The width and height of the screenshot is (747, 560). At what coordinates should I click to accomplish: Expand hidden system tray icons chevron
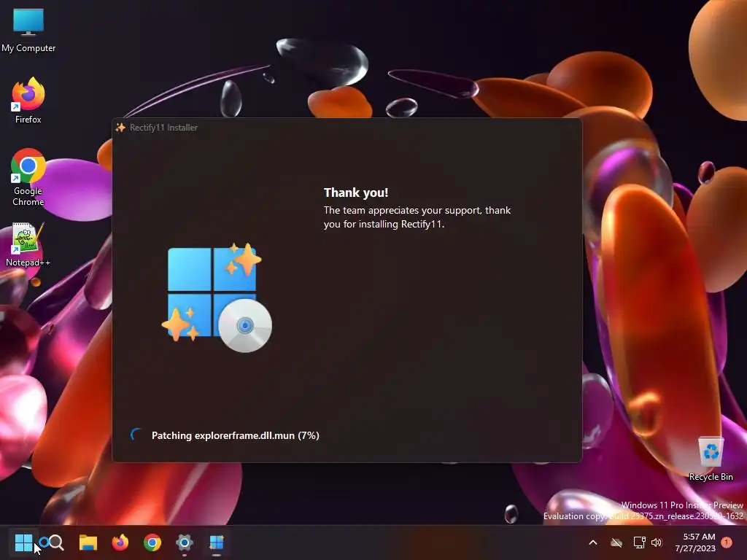click(x=593, y=542)
